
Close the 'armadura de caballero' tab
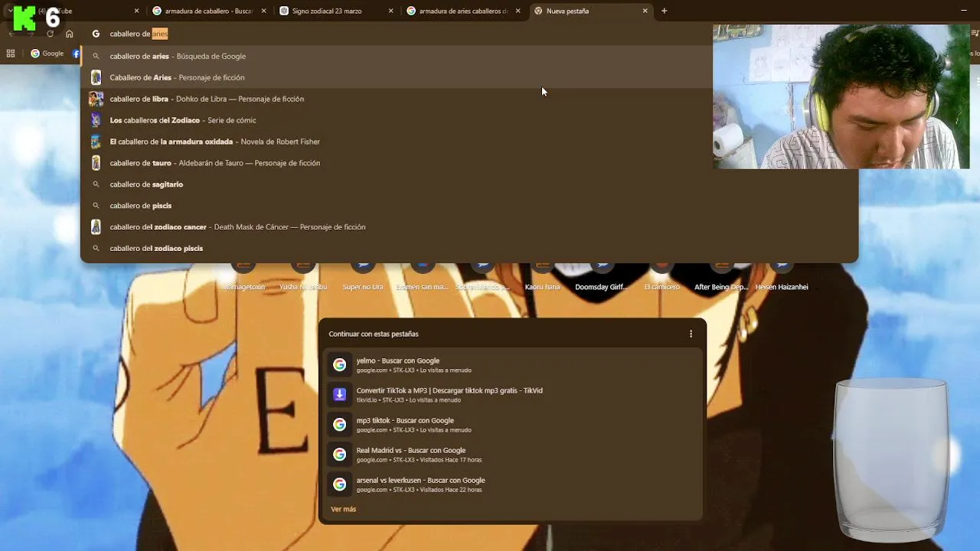264,11
